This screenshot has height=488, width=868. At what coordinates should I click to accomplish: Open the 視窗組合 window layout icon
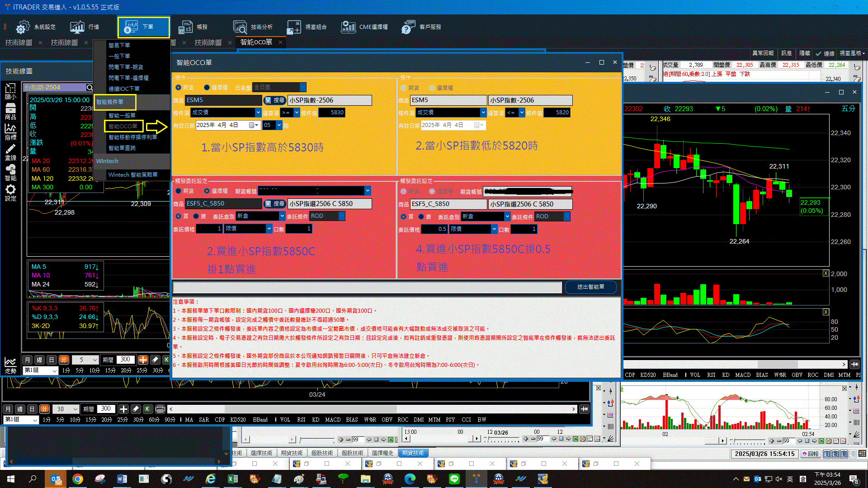294,27
